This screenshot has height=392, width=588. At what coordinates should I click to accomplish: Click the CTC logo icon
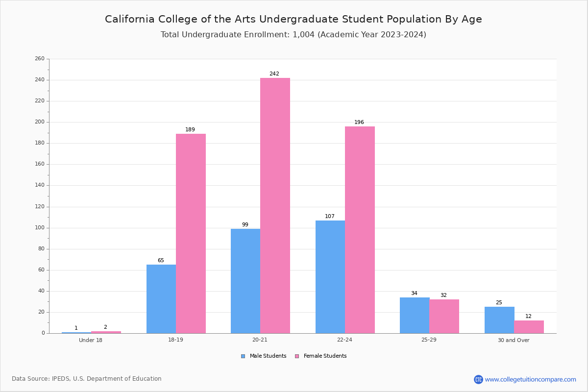pos(478,379)
